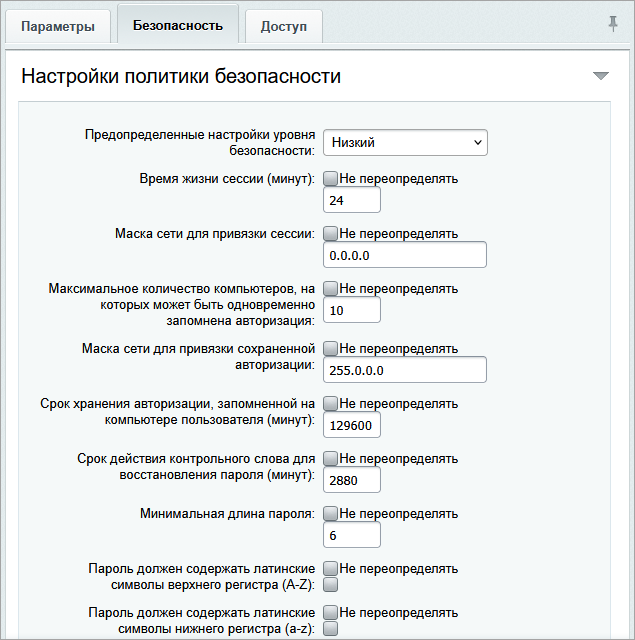The image size is (635, 640).
Task: Toggle 'Не переопределять' for session lifetime
Action: (x=330, y=179)
